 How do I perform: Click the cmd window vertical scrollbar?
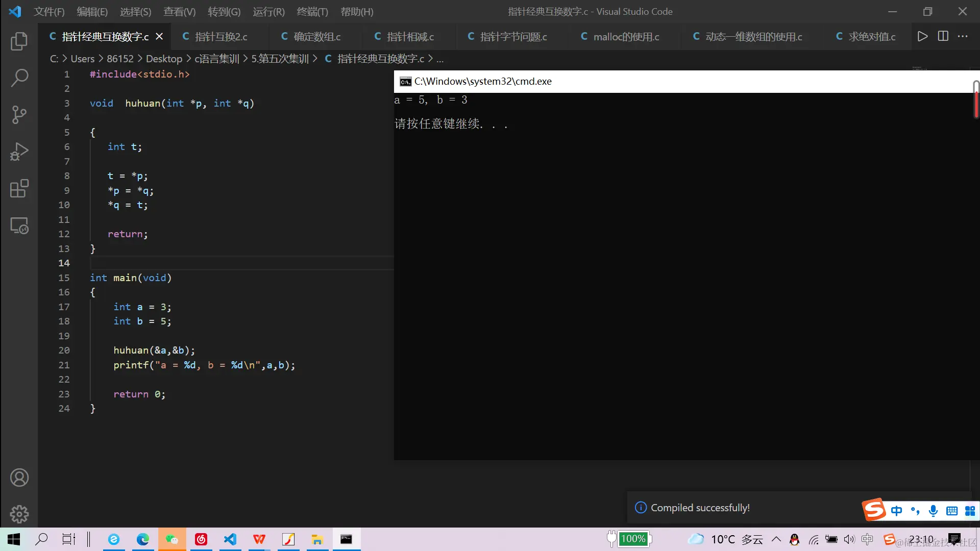pyautogui.click(x=975, y=99)
